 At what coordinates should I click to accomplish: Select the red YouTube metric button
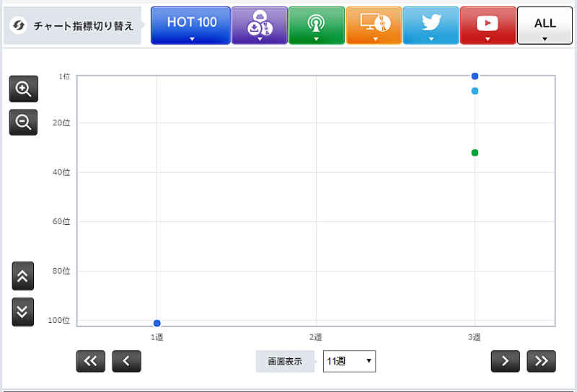coord(488,26)
